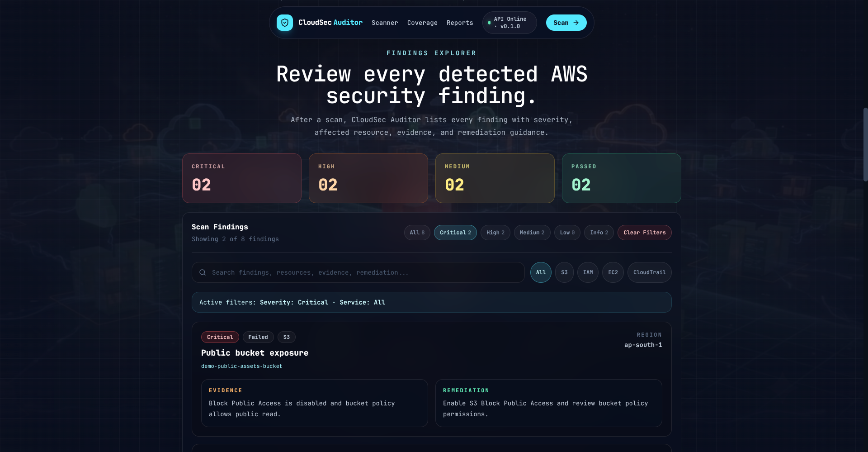Filter findings by the S3 service chip

pos(564,272)
